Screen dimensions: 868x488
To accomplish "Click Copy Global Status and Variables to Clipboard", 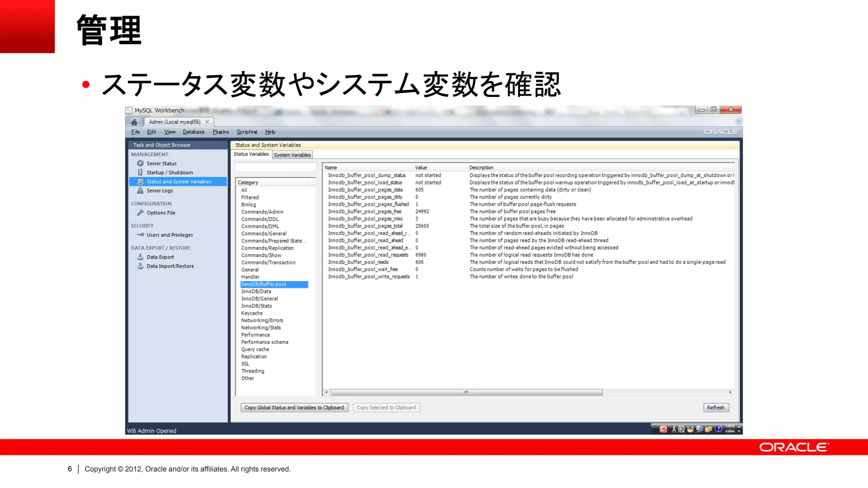I will (x=295, y=408).
